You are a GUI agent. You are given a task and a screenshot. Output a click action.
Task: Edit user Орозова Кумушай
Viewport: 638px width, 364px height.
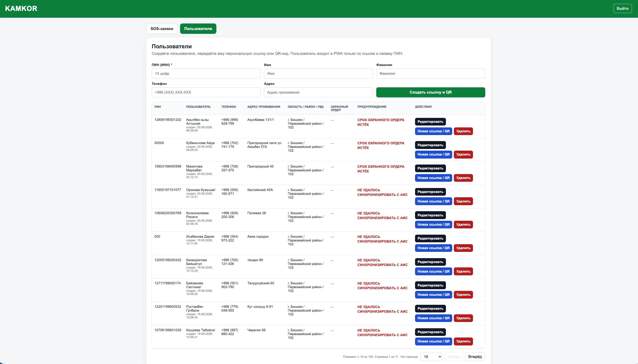pos(430,192)
